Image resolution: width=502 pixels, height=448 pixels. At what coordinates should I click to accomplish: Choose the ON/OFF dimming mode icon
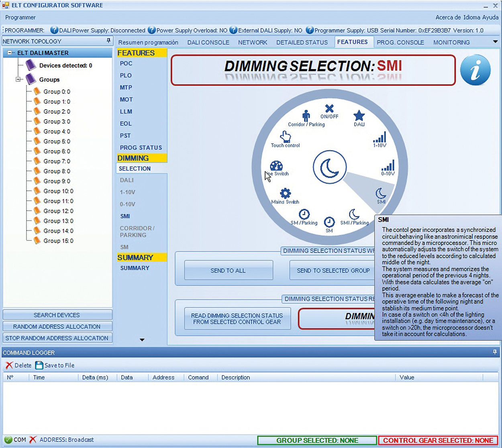click(329, 108)
